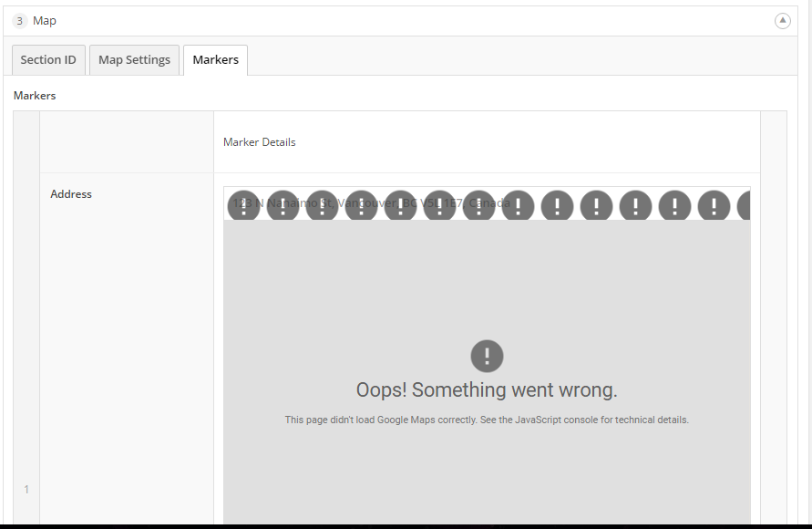Click the last partially visible warning icon

(744, 206)
